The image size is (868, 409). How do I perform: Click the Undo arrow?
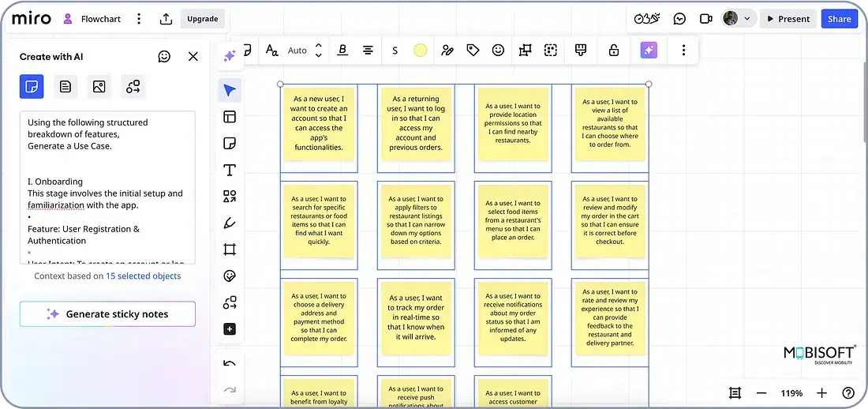[230, 364]
